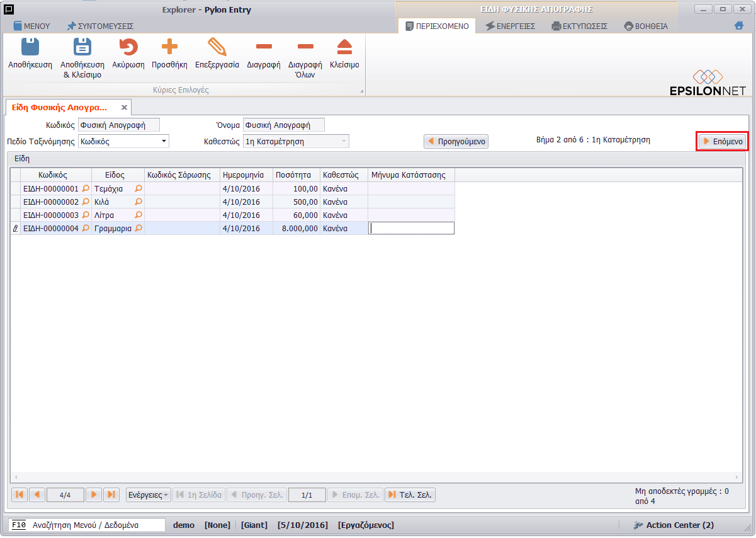Open lookup icon beside Τεμάχια
This screenshot has height=538, width=756.
coord(138,188)
